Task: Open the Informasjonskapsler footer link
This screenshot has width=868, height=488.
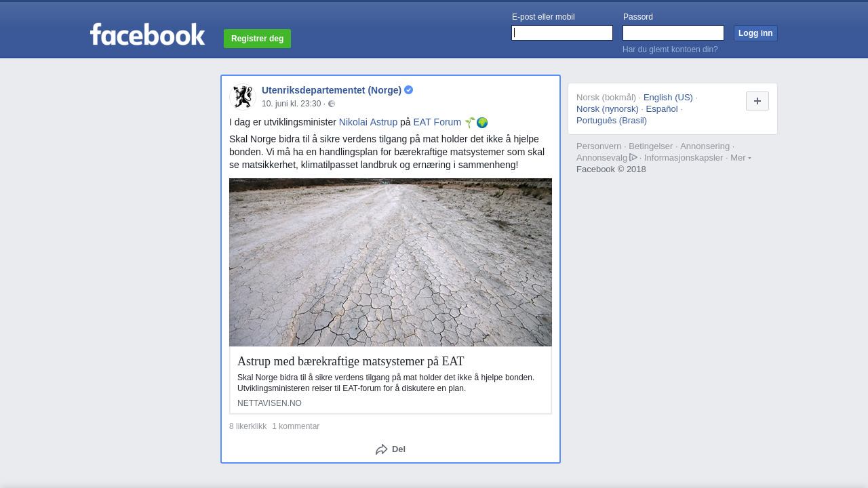Action: click(x=684, y=158)
